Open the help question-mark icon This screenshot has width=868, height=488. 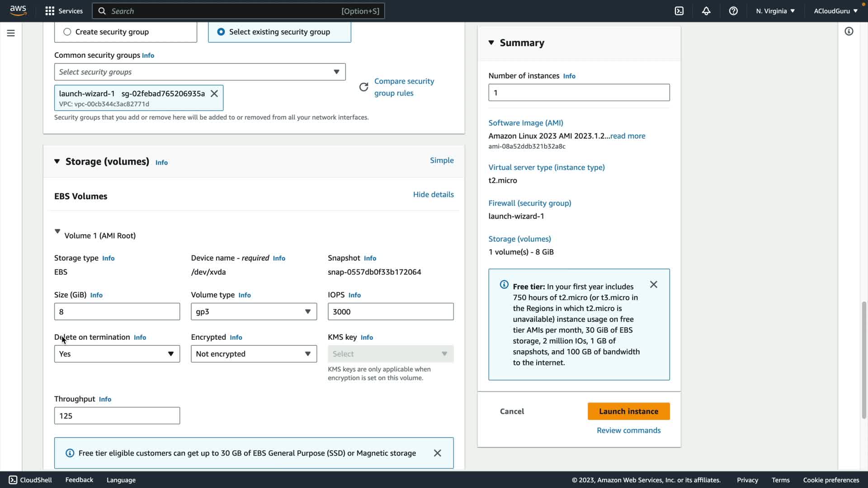(x=733, y=11)
